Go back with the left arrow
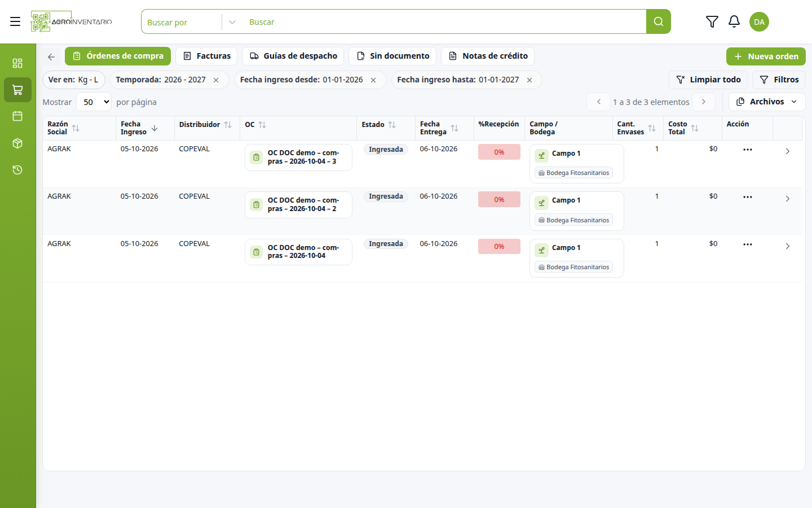Viewport: 812px width, 508px height. (x=51, y=56)
